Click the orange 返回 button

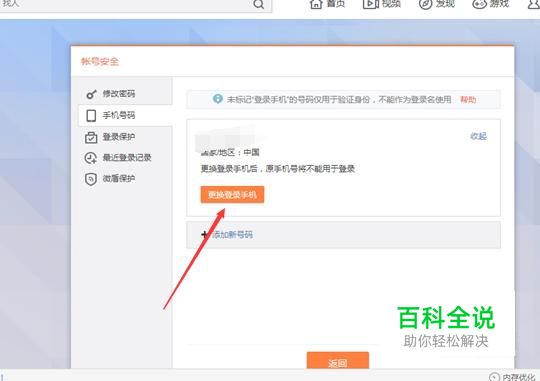coord(338,360)
